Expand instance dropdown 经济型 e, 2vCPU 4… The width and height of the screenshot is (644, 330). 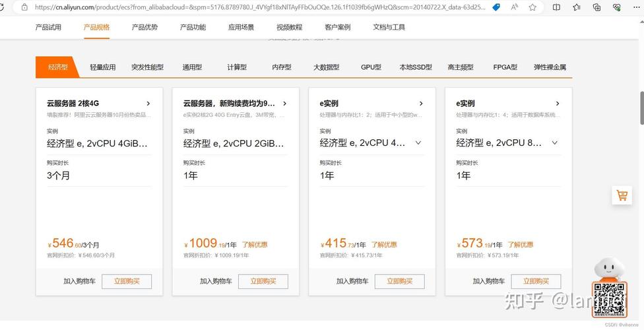(x=418, y=143)
